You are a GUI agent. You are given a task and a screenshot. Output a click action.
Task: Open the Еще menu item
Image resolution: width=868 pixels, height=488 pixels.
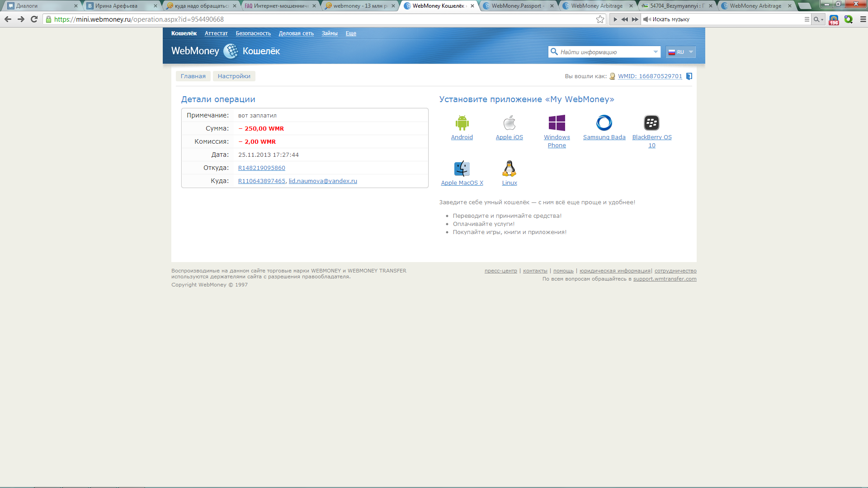[x=351, y=33]
